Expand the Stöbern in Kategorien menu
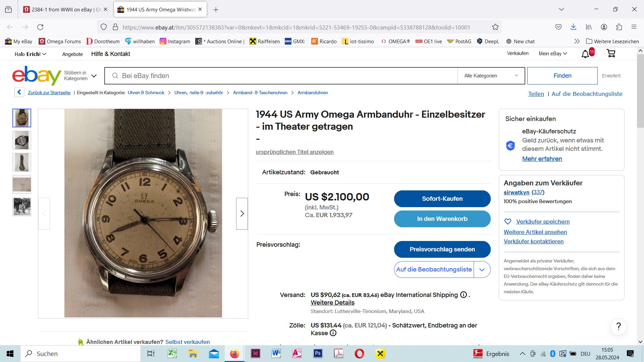Screen dimensions: 644x362 (x=80, y=76)
